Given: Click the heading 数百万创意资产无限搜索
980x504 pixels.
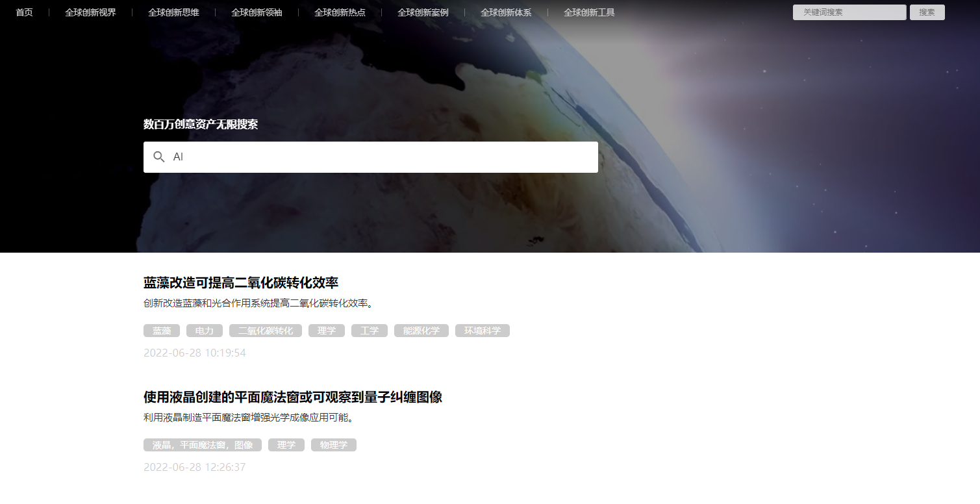Looking at the screenshot, I should coord(201,125).
